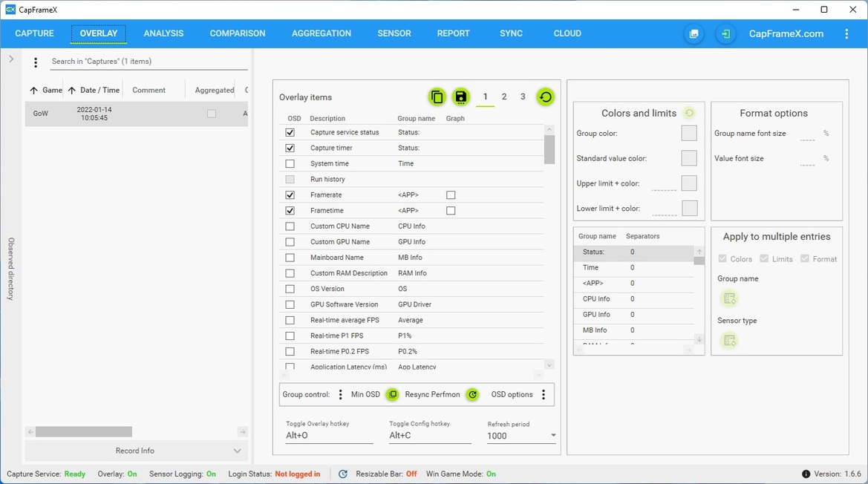Toggle Capture timer OSD checkbox
Image resolution: width=868 pixels, height=484 pixels.
pyautogui.click(x=290, y=148)
